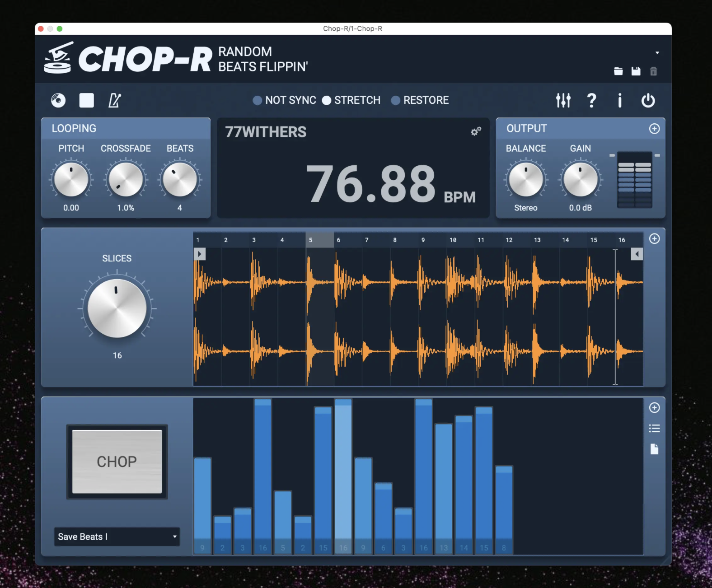Click the sequence bar labeled 14
Viewport: 712px width, 588px height.
(x=464, y=484)
